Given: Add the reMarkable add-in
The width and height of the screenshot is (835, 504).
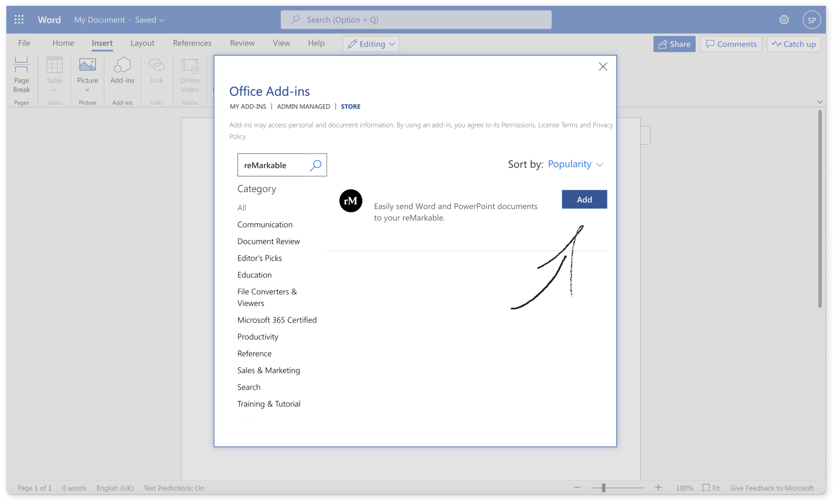Looking at the screenshot, I should click(584, 199).
